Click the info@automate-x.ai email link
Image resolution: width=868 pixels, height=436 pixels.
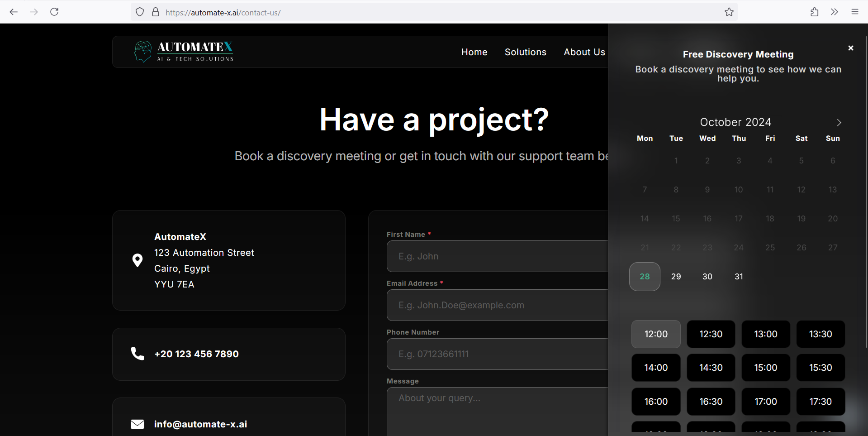(x=200, y=424)
